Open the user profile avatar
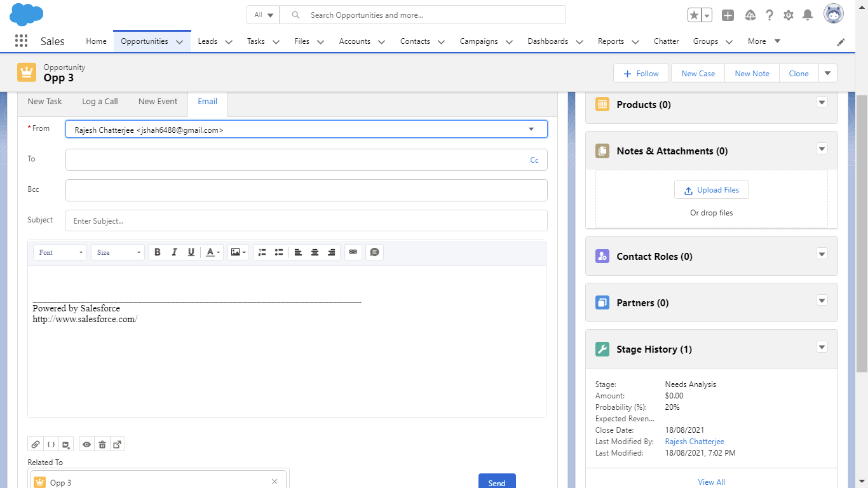868x488 pixels. point(834,14)
